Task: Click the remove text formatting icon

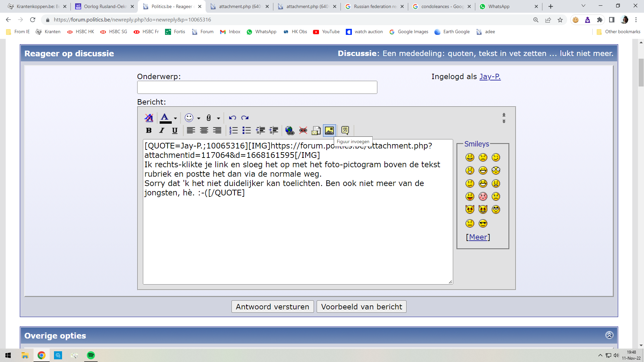Action: [149, 118]
